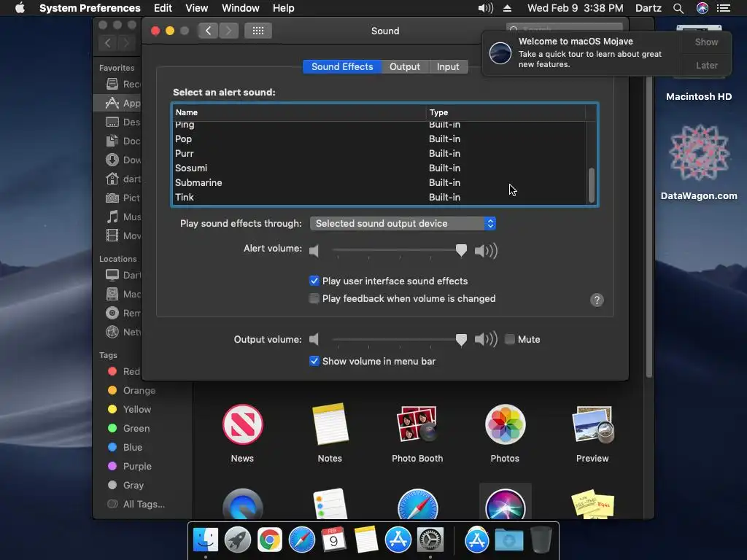747x560 pixels.
Task: Select the Tink alert sound
Action: click(379, 197)
